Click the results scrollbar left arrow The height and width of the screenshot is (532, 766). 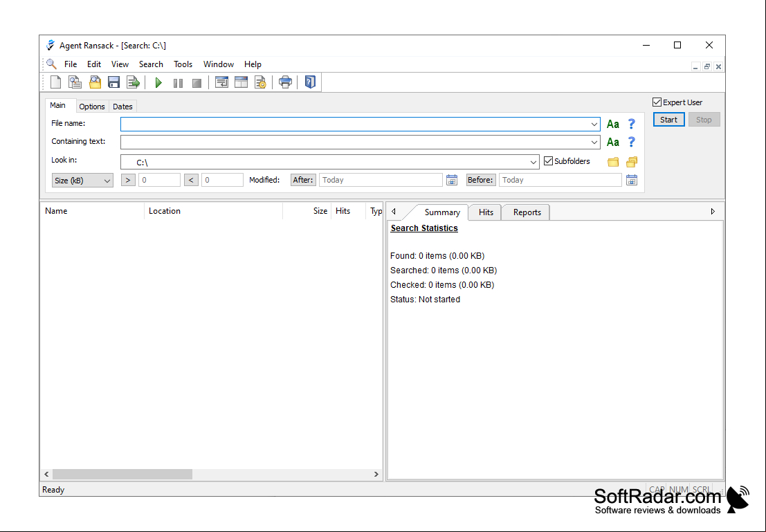(x=46, y=475)
